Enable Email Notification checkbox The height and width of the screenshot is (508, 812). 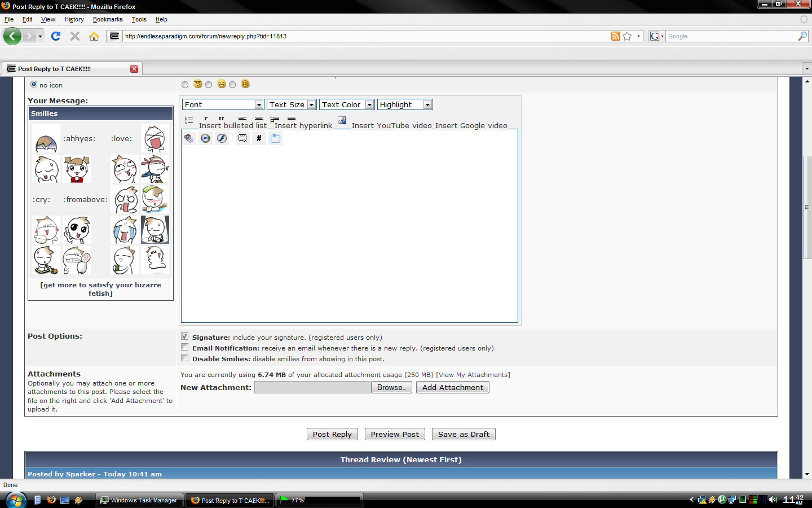pyautogui.click(x=184, y=347)
